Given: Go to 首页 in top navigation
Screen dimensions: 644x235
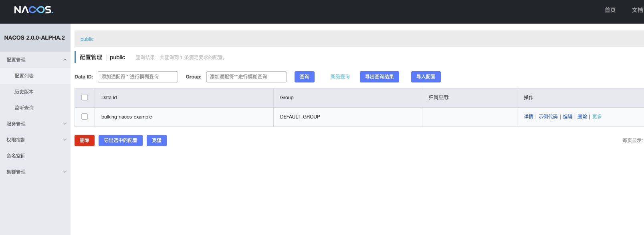Looking at the screenshot, I should click(610, 10).
